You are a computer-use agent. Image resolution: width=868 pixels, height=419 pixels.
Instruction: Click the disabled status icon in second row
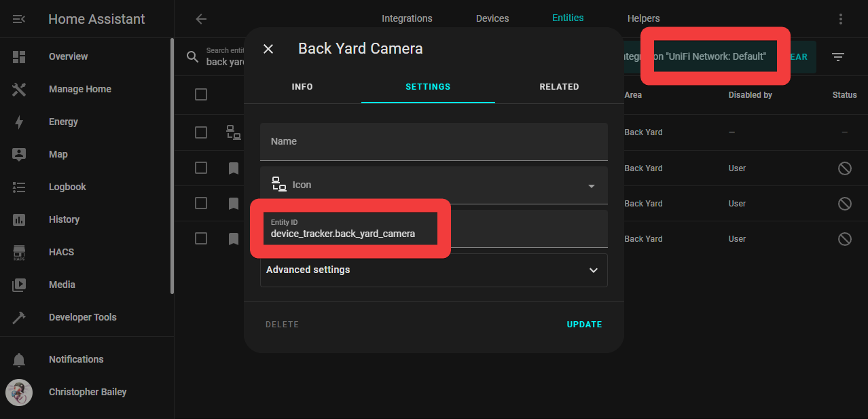pyautogui.click(x=844, y=168)
